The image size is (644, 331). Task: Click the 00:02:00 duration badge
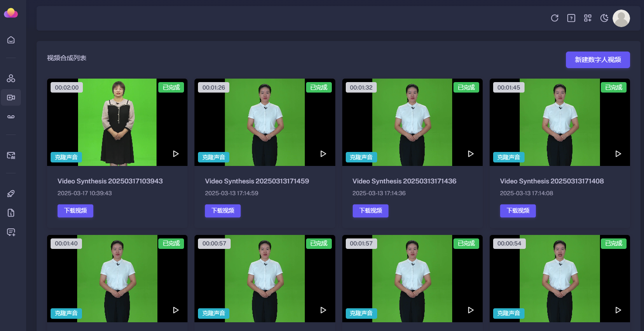point(67,87)
